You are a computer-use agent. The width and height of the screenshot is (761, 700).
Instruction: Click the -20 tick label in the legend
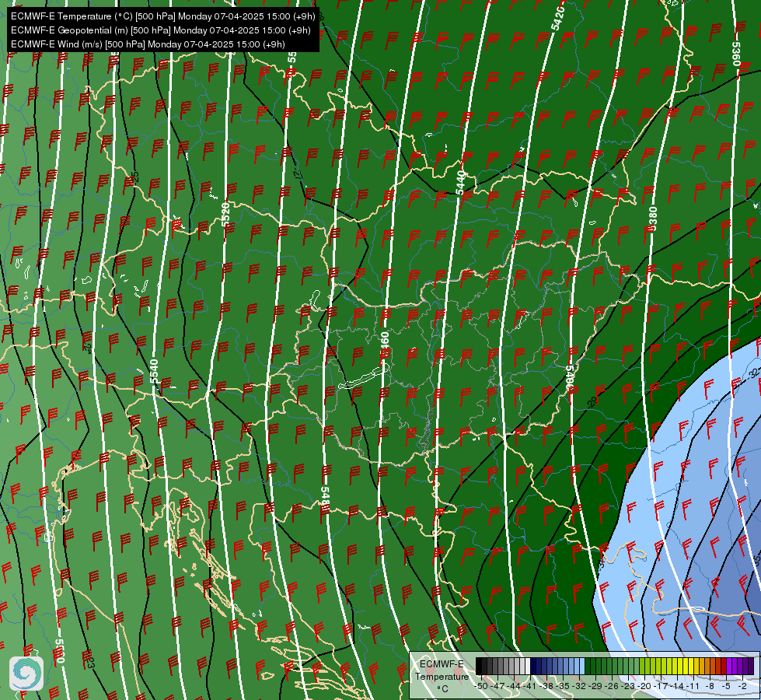(644, 686)
